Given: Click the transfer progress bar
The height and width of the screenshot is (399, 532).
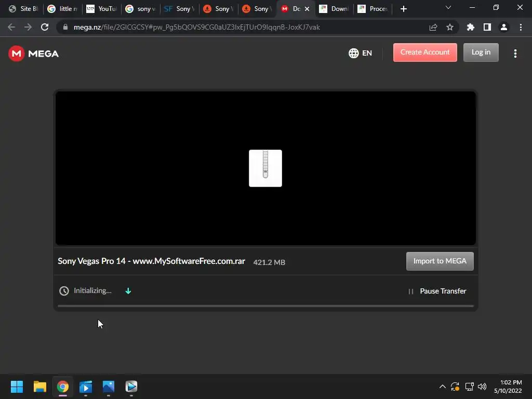Looking at the screenshot, I should tap(265, 306).
